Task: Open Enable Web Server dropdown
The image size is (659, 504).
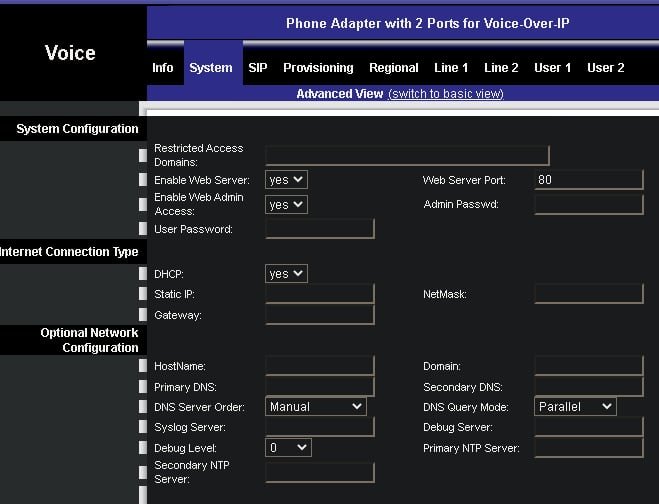Action: coord(286,179)
